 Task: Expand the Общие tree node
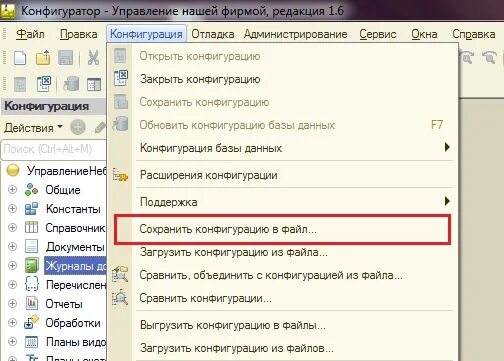coord(12,190)
